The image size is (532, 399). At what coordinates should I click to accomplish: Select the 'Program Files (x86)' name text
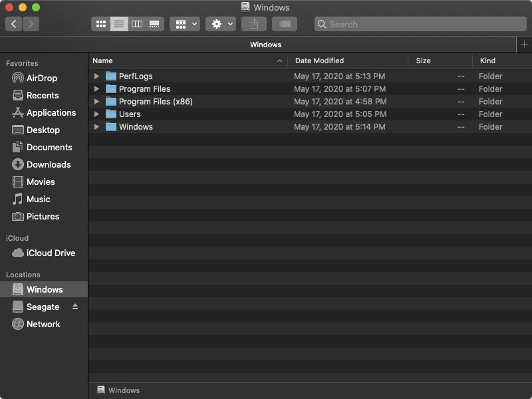(156, 102)
